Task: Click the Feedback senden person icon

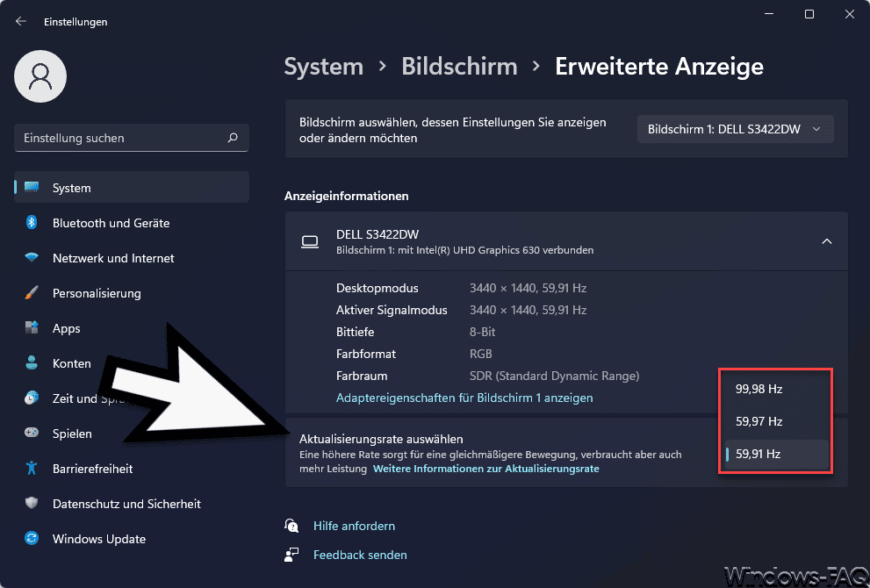Action: pyautogui.click(x=291, y=554)
